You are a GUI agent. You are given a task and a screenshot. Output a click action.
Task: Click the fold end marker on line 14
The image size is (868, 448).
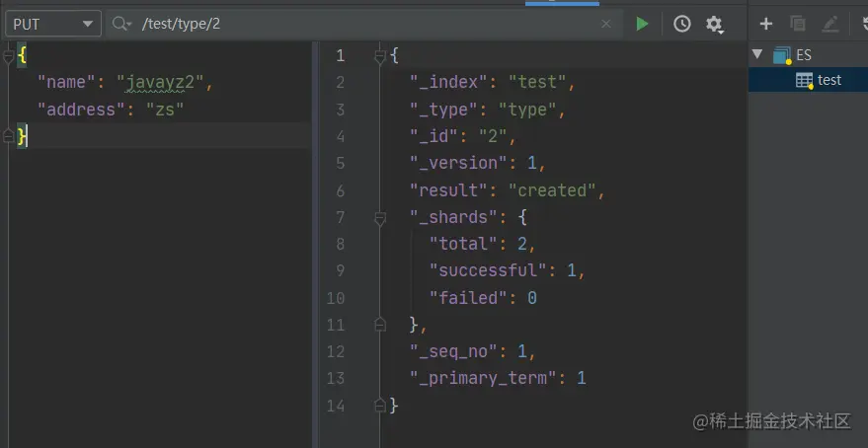point(380,406)
